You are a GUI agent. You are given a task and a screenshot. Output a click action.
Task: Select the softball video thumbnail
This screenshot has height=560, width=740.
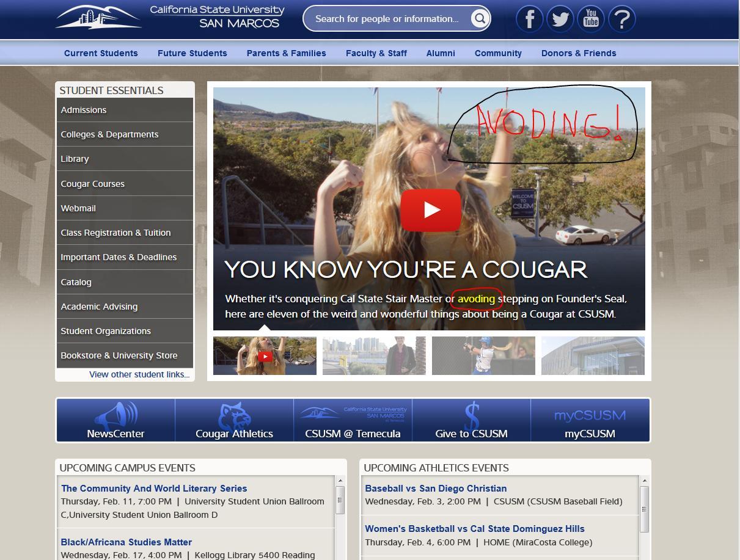tap(483, 355)
